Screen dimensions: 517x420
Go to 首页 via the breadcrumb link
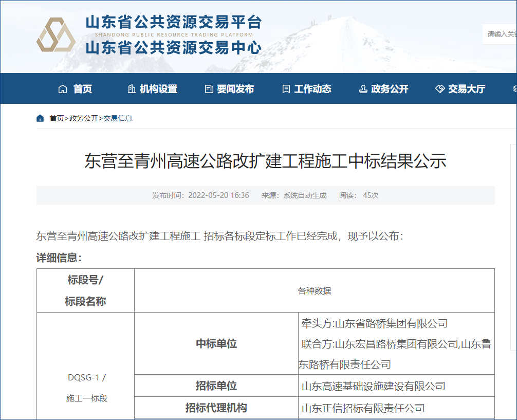tap(57, 118)
